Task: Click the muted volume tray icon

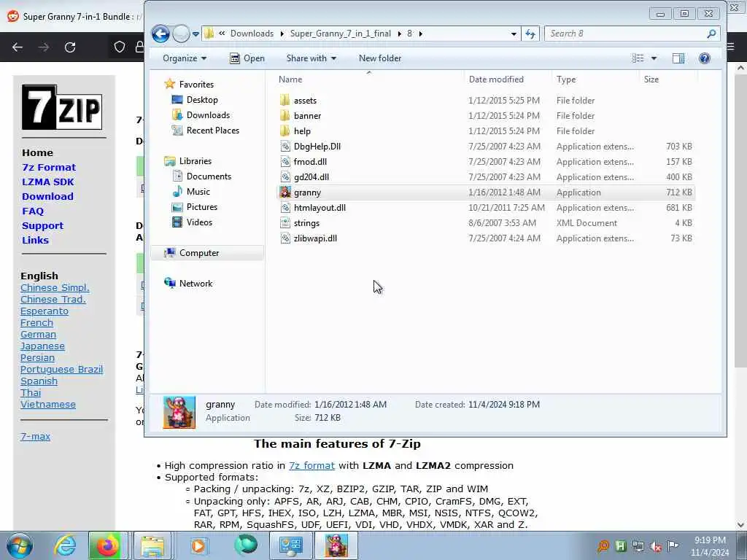Action: [x=656, y=546]
